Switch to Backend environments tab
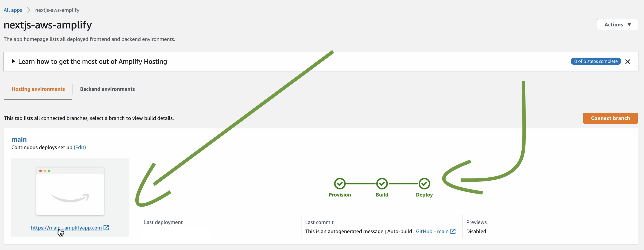The width and height of the screenshot is (644, 250). tap(107, 89)
